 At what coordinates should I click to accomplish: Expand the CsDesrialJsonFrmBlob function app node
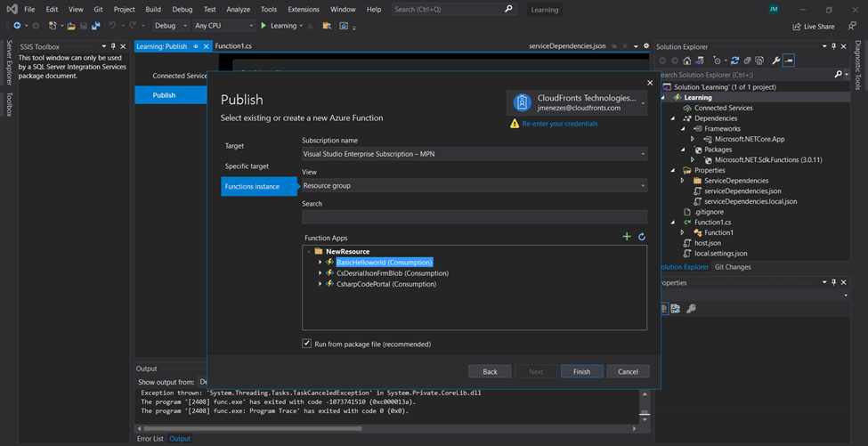pos(320,273)
